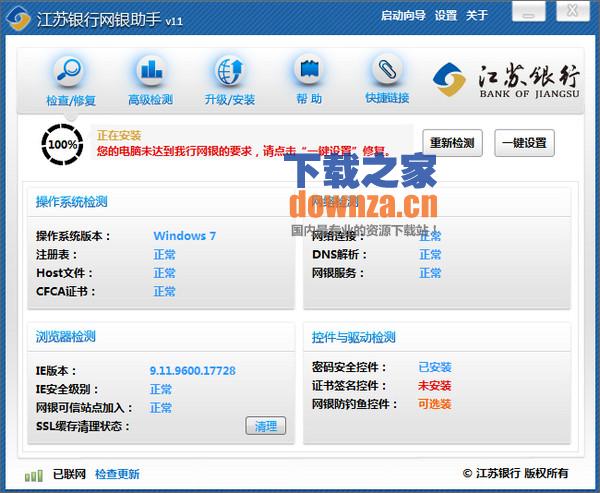
Task: Open the 帮助 book icon
Action: click(x=309, y=70)
